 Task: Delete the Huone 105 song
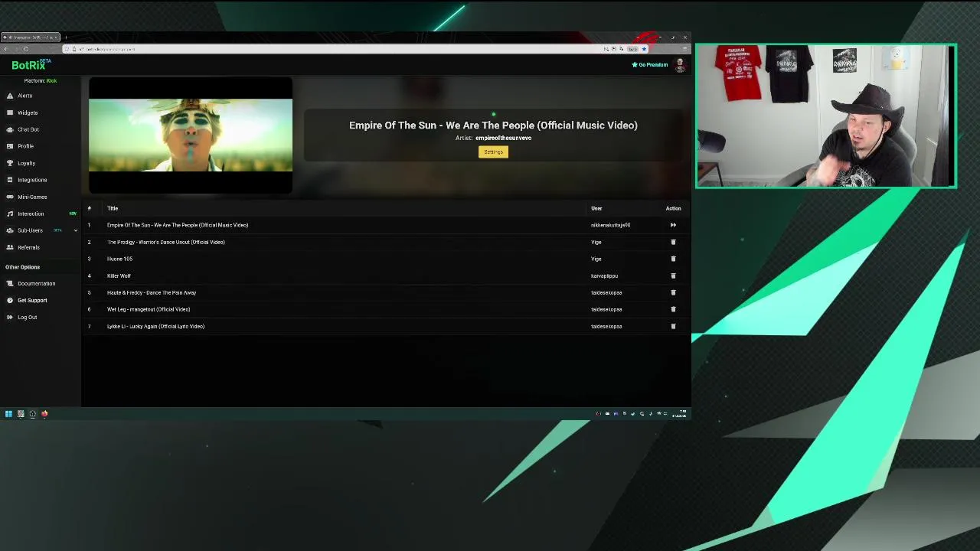pyautogui.click(x=673, y=259)
